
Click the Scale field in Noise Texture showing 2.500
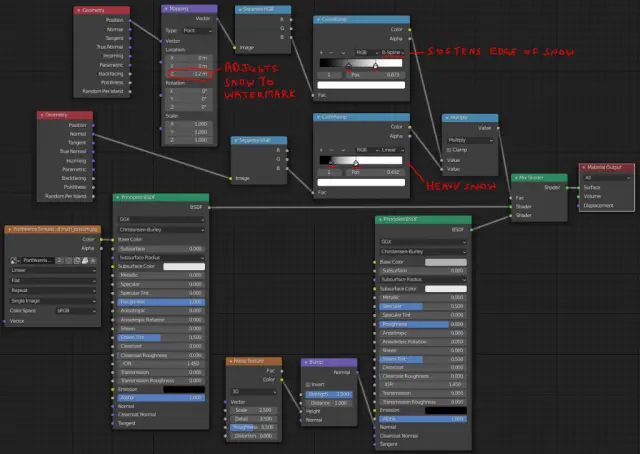(x=253, y=410)
